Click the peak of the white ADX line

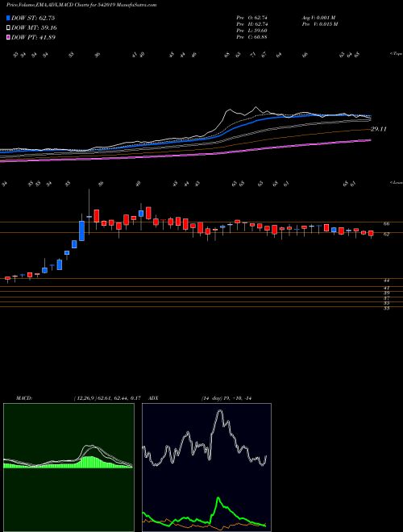point(220,411)
